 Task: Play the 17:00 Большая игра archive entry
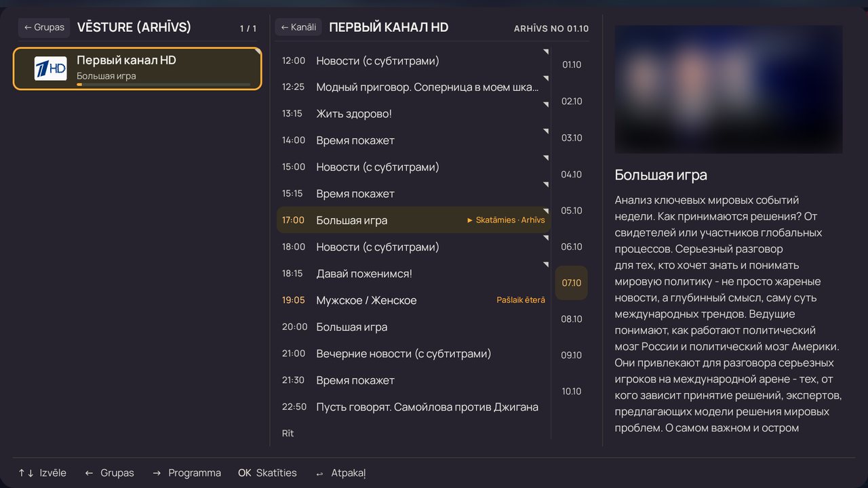coord(414,220)
